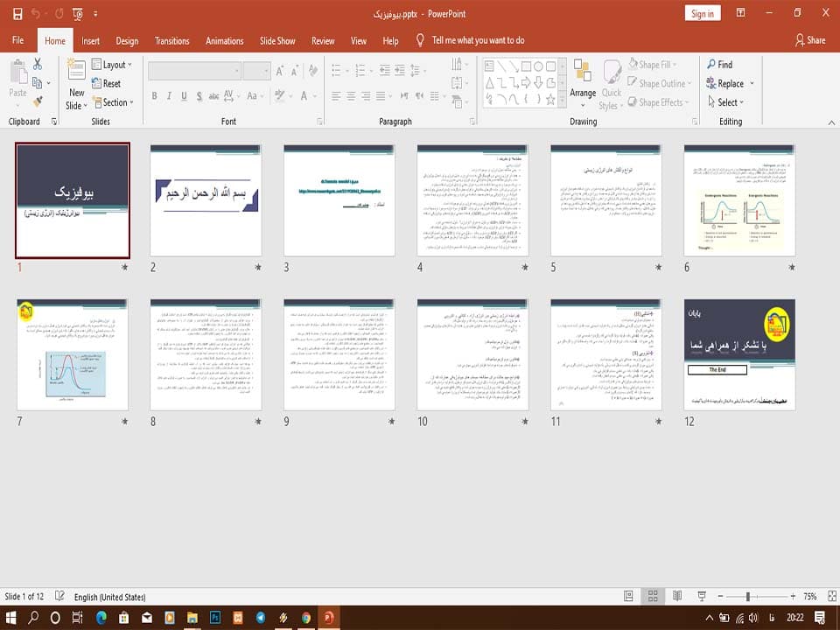The height and width of the screenshot is (630, 840).
Task: Click the Cut scissors icon
Action: (x=38, y=64)
